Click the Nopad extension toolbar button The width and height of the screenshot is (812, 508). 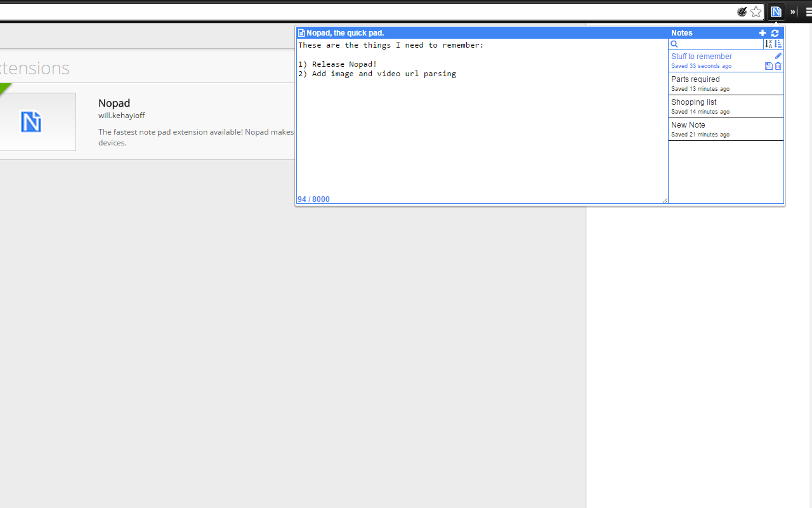[776, 11]
